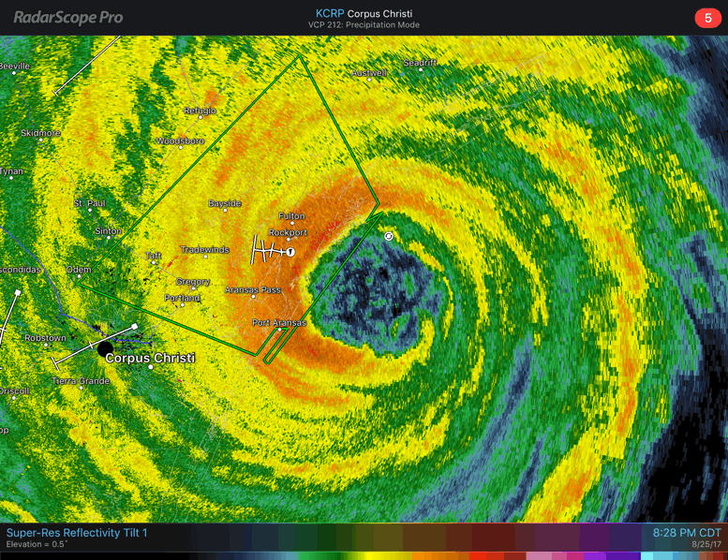728x560 pixels.
Task: Tap the black KCRP radar site dot
Action: point(105,349)
